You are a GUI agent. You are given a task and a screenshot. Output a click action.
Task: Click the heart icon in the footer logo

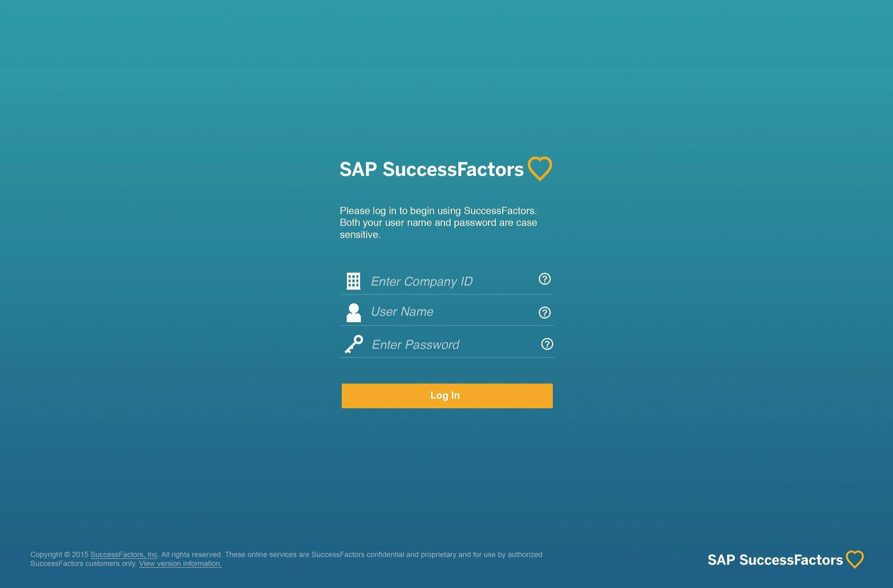tap(855, 559)
